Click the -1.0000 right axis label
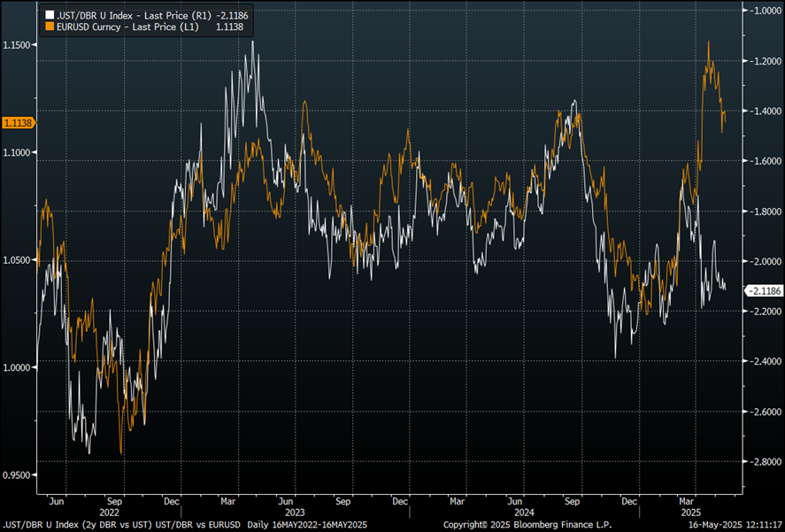The width and height of the screenshot is (785, 532). (765, 11)
